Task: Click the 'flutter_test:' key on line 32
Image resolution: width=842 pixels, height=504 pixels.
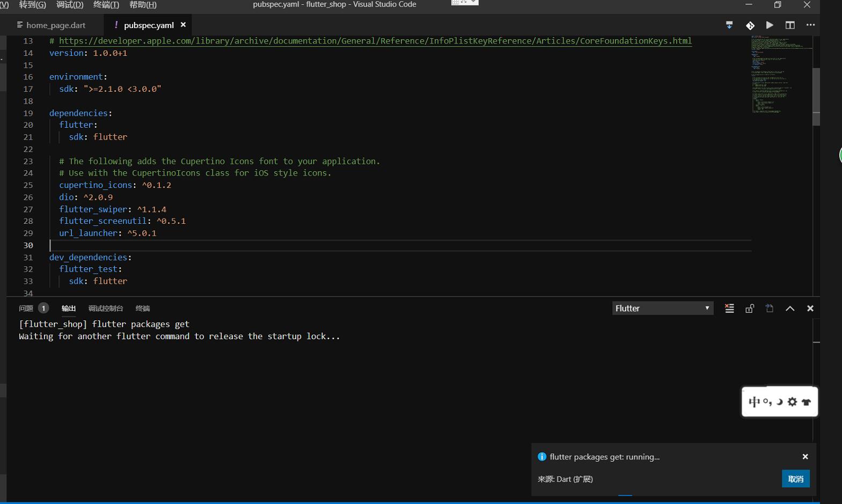Action: (x=91, y=269)
